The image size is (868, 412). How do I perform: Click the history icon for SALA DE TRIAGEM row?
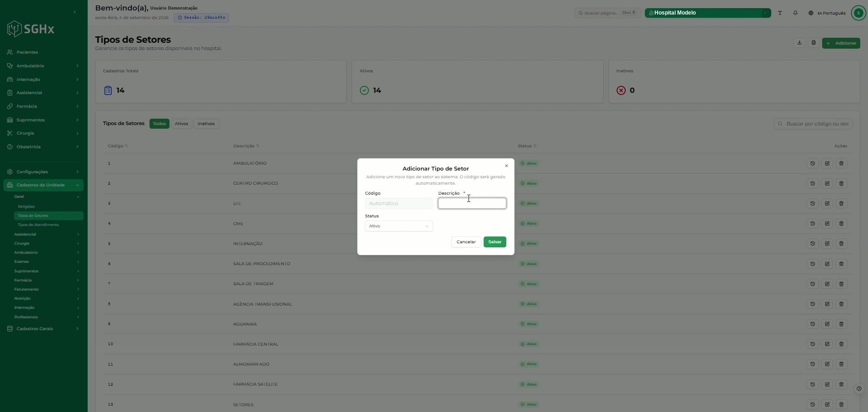point(813,284)
